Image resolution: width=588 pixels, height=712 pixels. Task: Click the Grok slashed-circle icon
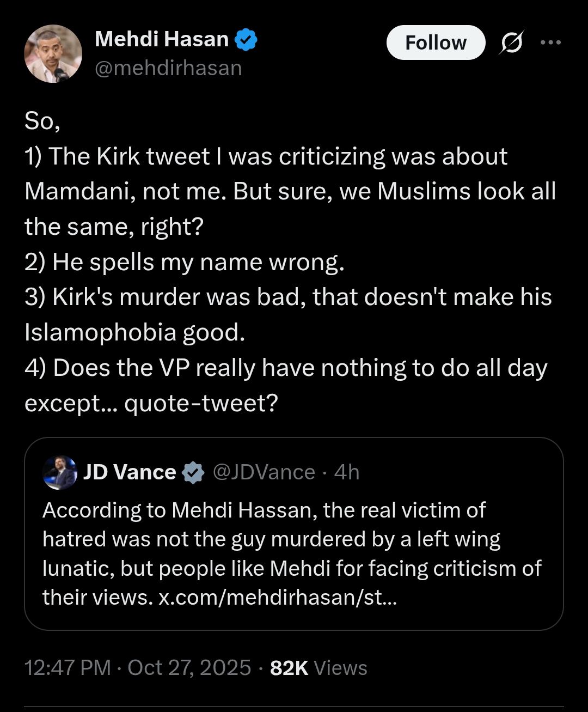511,42
